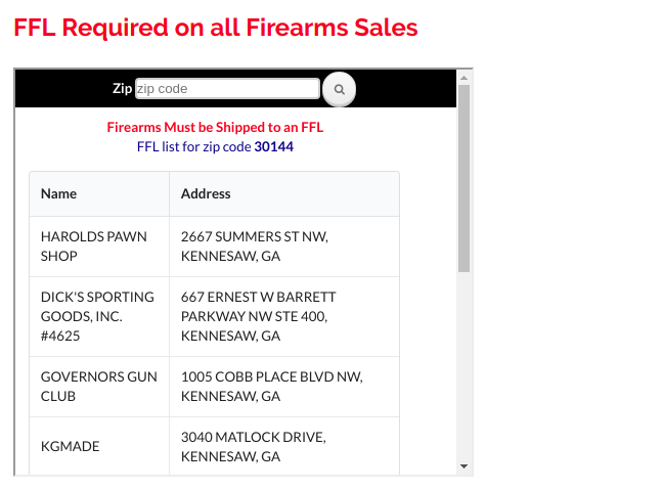Viewport: 655px width, 490px height.
Task: Click the scrollbar up arrow
Action: 464,76
